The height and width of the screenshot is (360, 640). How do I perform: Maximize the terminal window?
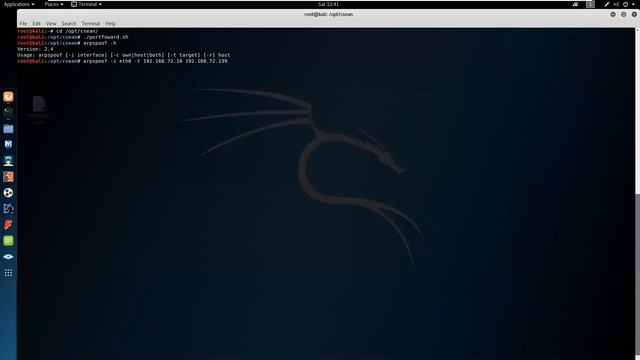click(x=623, y=14)
